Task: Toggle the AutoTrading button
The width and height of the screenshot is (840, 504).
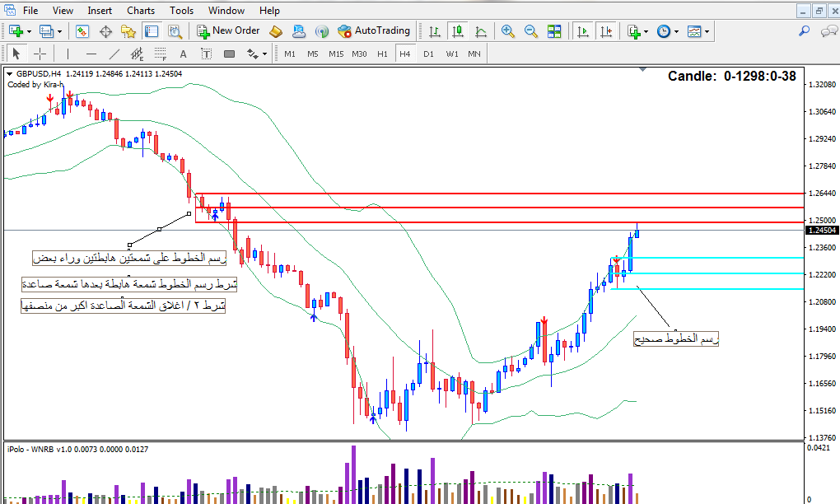Action: pos(373,31)
